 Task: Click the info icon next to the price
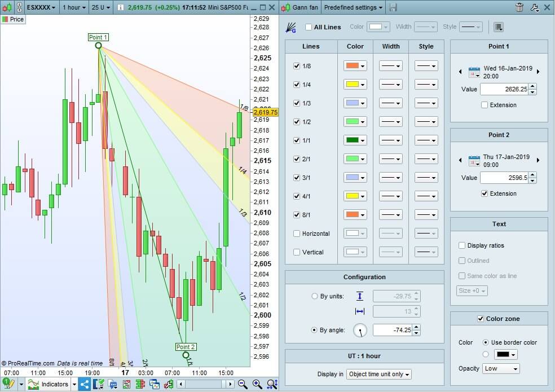(120, 8)
